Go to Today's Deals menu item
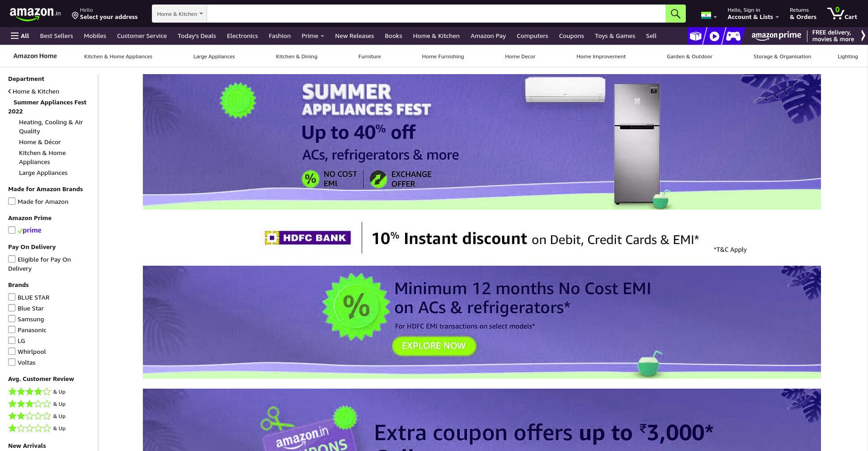This screenshot has width=868, height=451. coord(197,36)
